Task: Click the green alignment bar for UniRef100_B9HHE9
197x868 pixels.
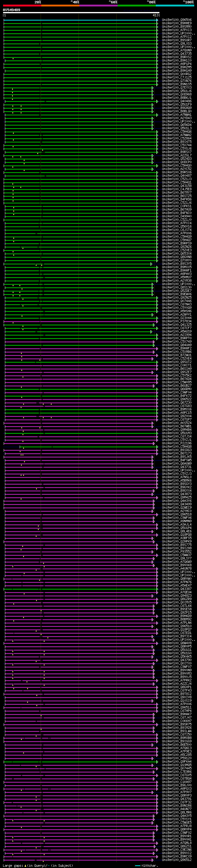Action: (x=80, y=24)
